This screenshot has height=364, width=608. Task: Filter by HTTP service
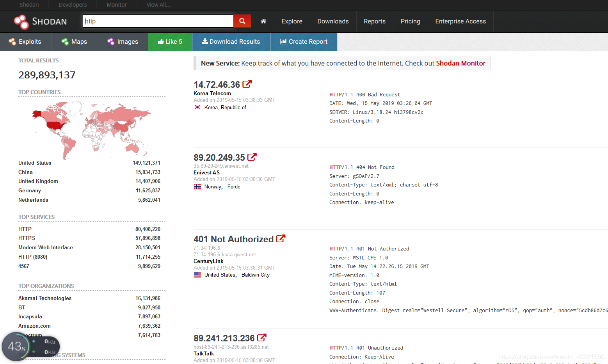tap(25, 229)
